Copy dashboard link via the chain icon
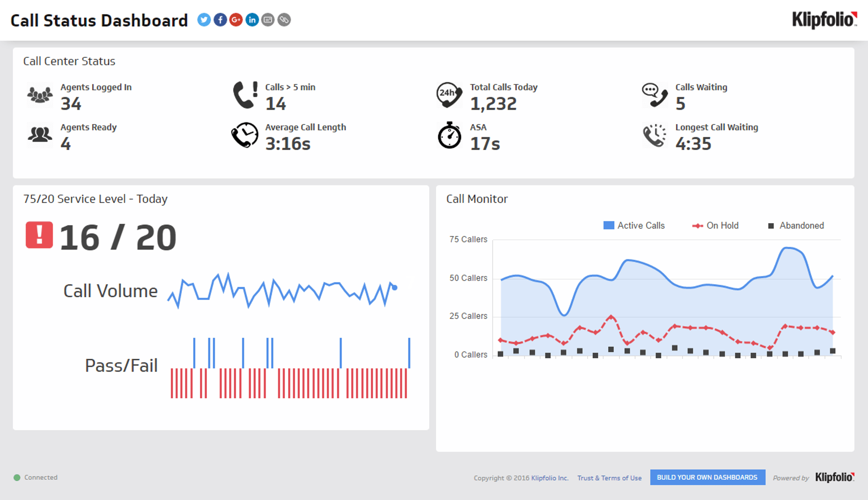This screenshot has width=868, height=500. coord(284,20)
